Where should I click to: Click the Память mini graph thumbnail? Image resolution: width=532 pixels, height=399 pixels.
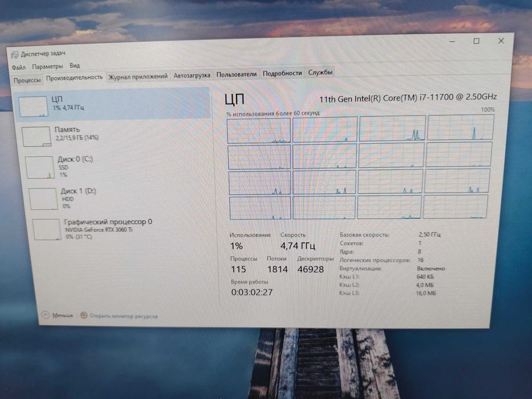click(36, 137)
